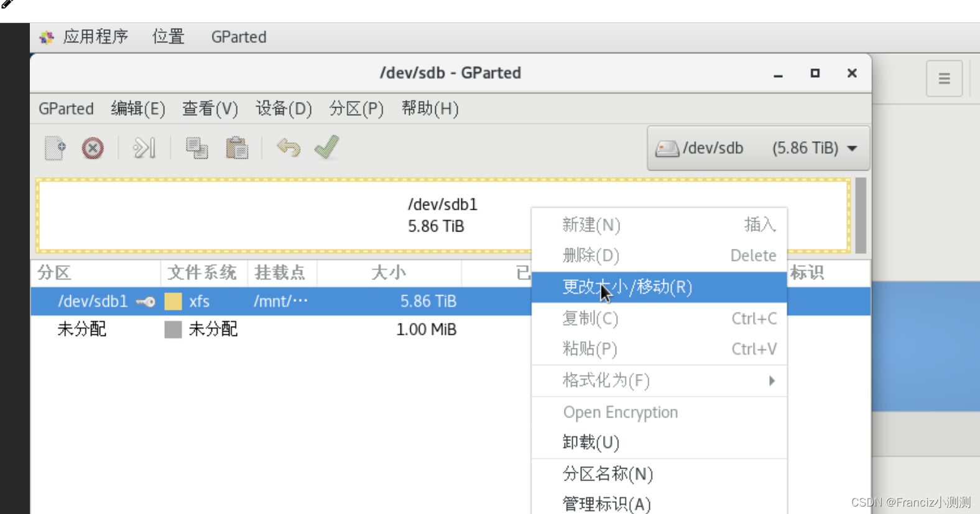Select 删除(D) context menu entry
Viewport: 980px width, 514px height.
(659, 255)
